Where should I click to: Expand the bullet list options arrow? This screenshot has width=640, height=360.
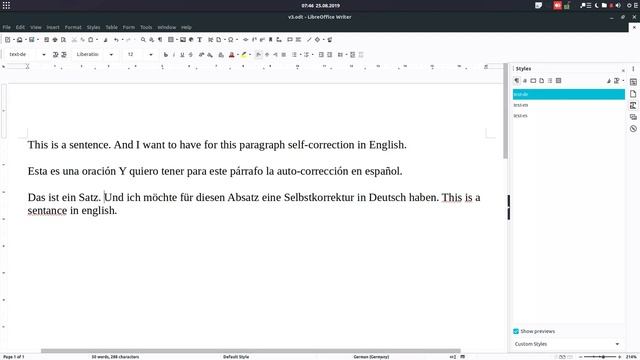coord(300,54)
